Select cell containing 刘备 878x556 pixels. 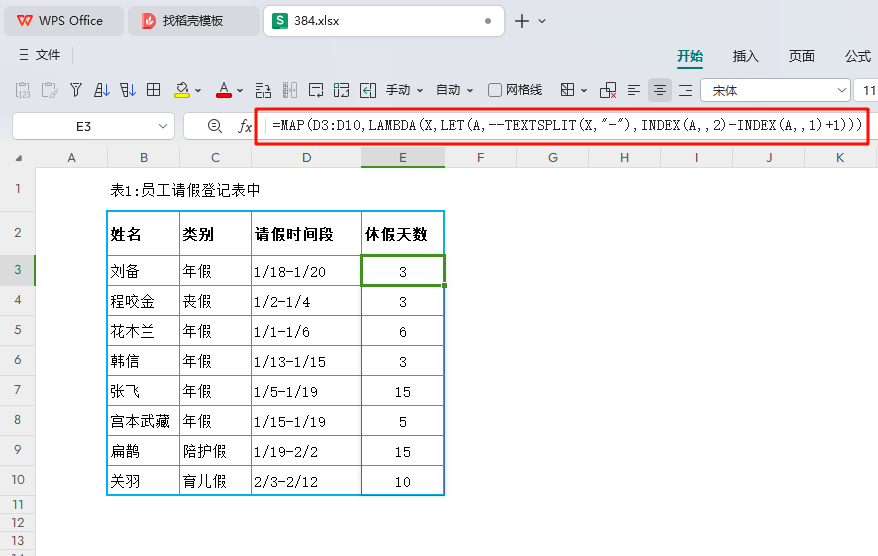(x=143, y=271)
